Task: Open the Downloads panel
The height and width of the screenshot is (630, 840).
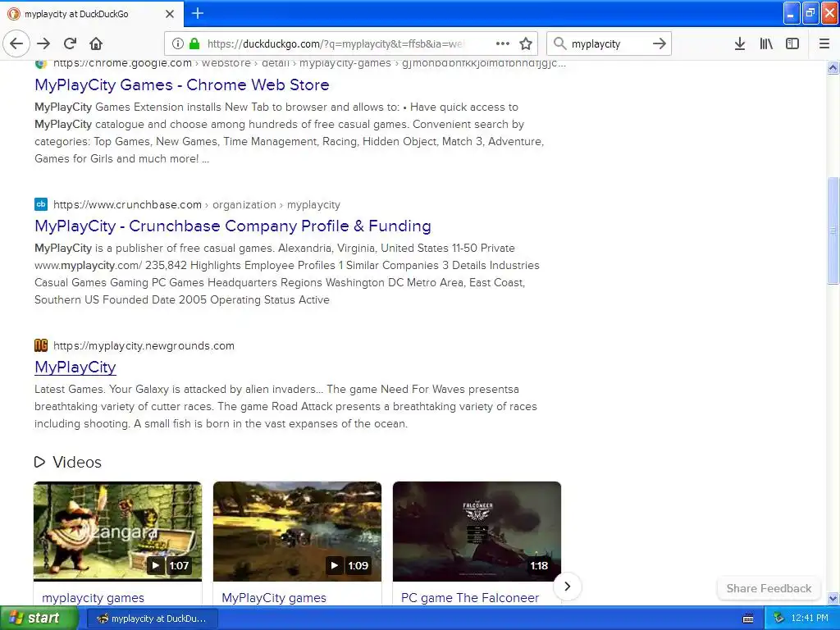Action: click(740, 43)
